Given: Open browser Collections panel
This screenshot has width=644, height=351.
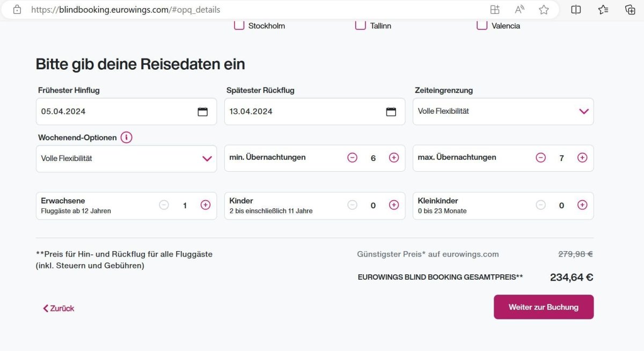Looking at the screenshot, I should pyautogui.click(x=630, y=10).
